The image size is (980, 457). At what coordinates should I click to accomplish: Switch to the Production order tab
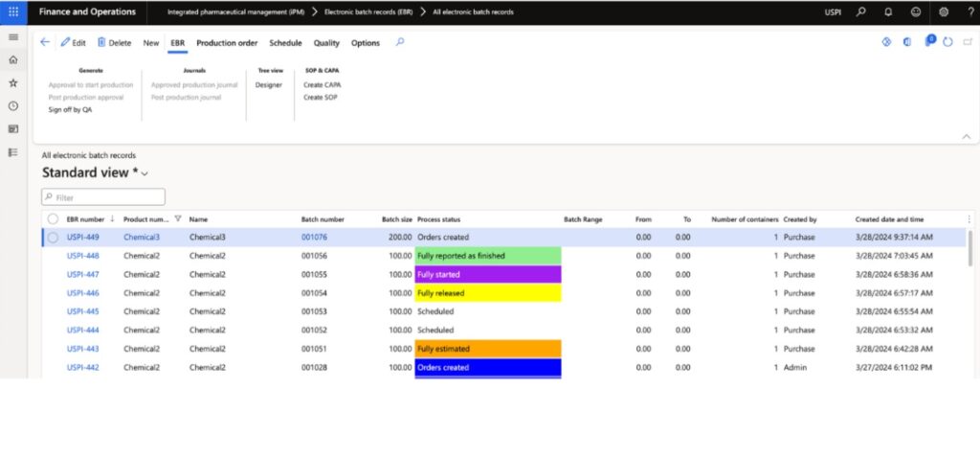227,43
